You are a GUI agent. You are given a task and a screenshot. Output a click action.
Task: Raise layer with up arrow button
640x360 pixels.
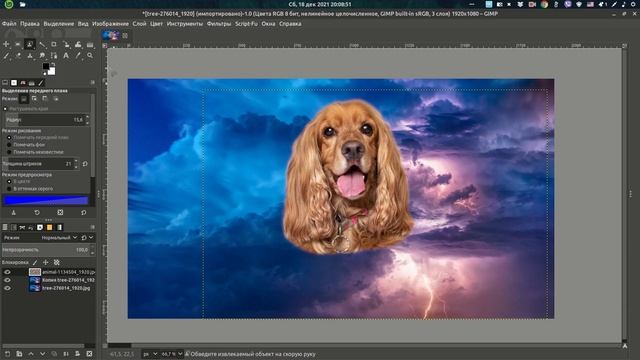tap(31, 354)
